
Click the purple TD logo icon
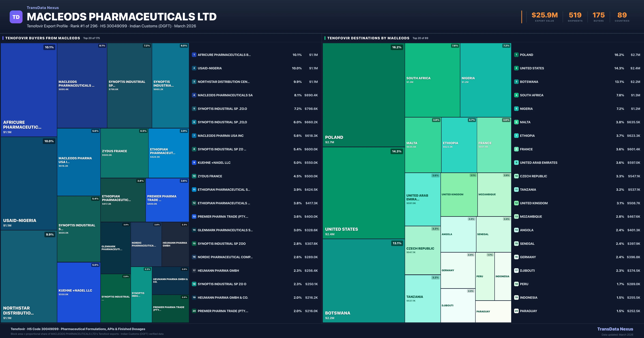click(16, 17)
